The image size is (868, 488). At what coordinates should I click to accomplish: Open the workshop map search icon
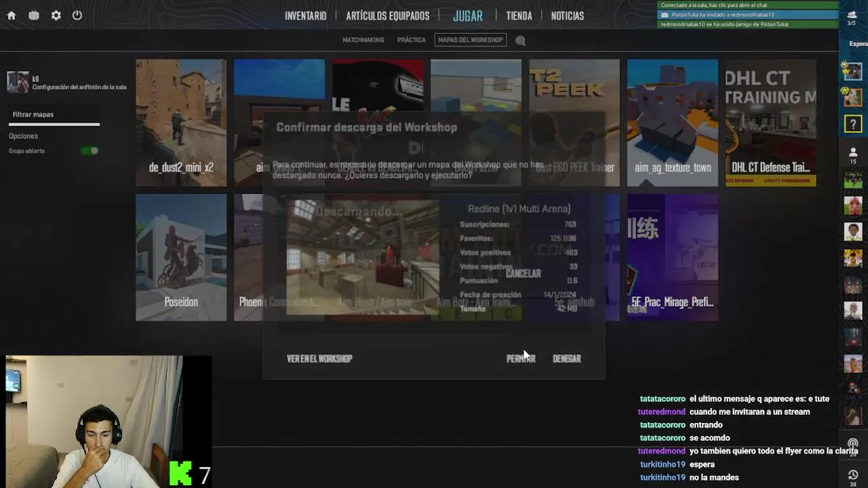coord(520,41)
